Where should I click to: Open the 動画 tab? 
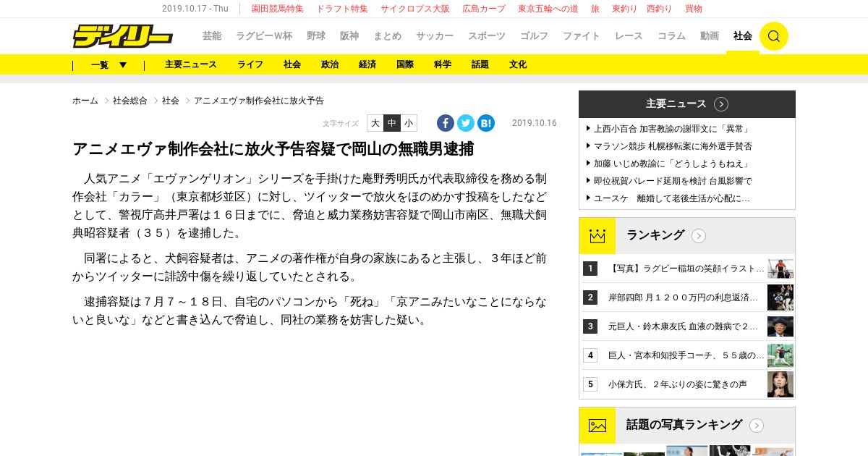[x=710, y=36]
